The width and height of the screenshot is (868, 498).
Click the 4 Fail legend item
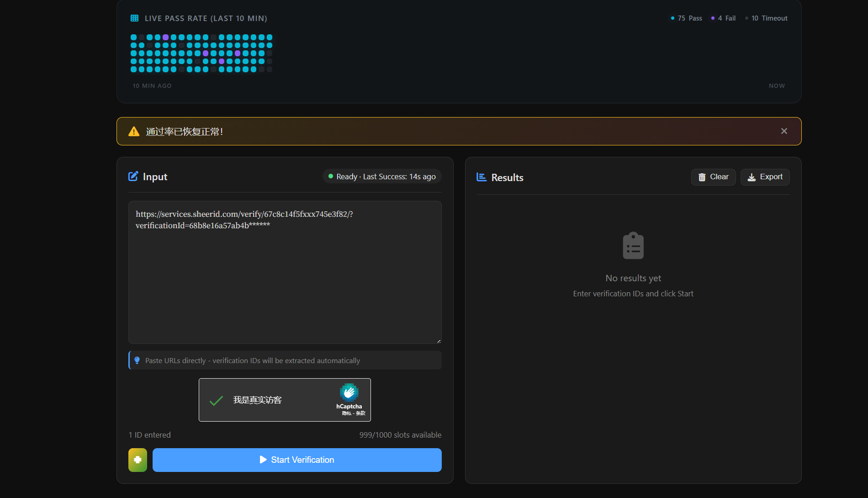pos(724,18)
